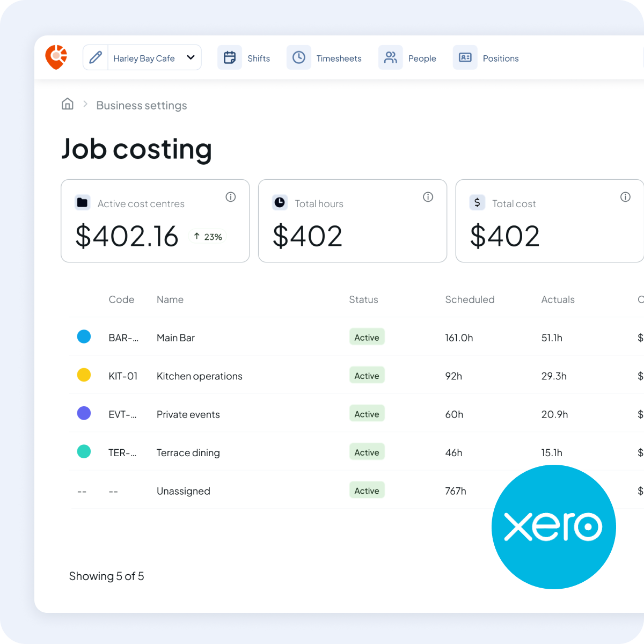Click the home icon in the breadcrumb
Screen dimensions: 644x644
[x=67, y=104]
